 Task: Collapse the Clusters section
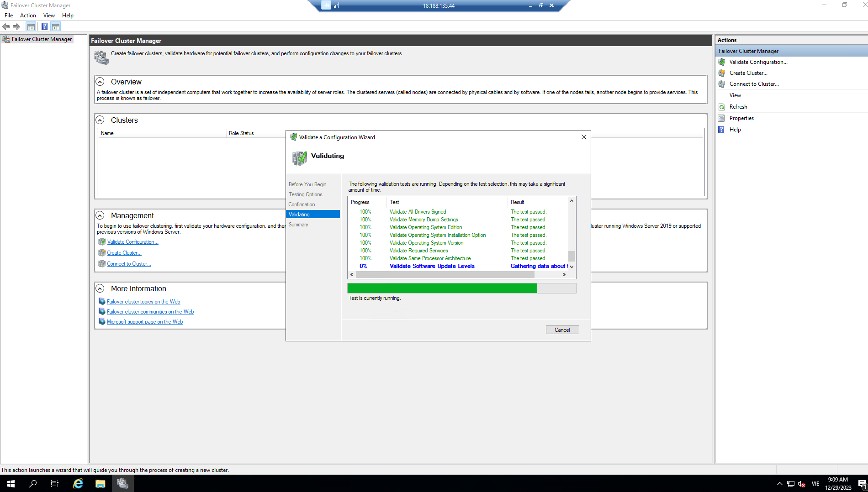coord(100,120)
